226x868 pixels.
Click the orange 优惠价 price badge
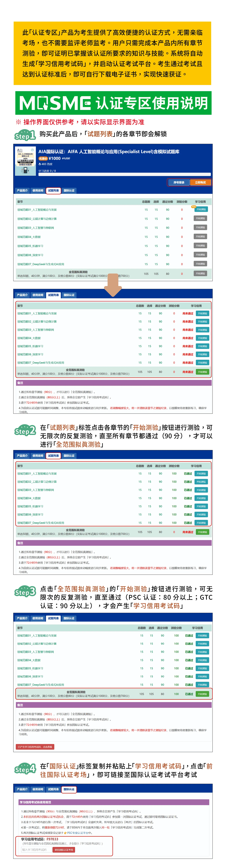(x=43, y=158)
